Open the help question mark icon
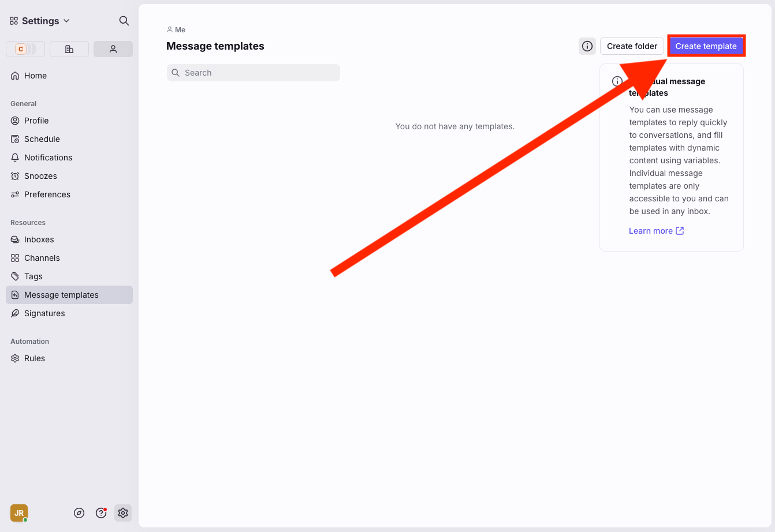Screen dimensions: 775x532 [x=101, y=513]
